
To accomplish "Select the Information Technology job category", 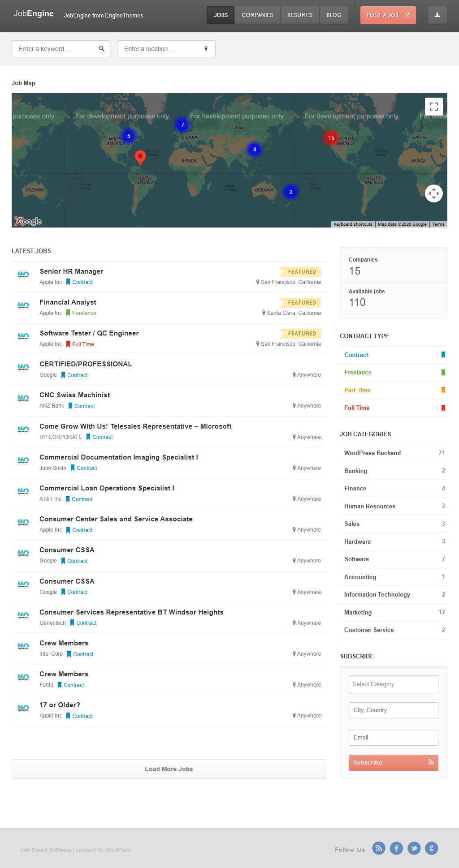I will (x=377, y=594).
